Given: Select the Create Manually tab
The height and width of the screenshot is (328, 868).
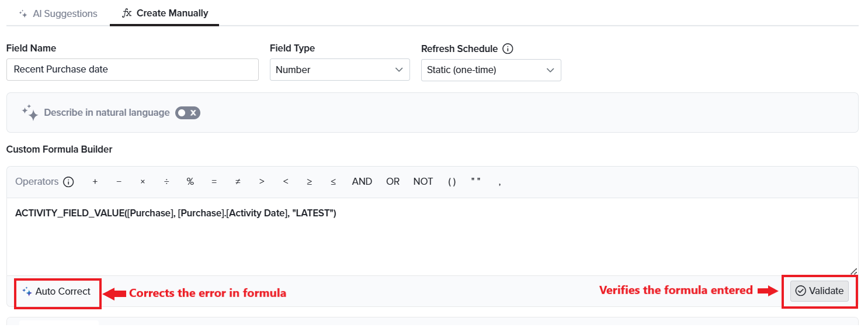Looking at the screenshot, I should point(165,13).
